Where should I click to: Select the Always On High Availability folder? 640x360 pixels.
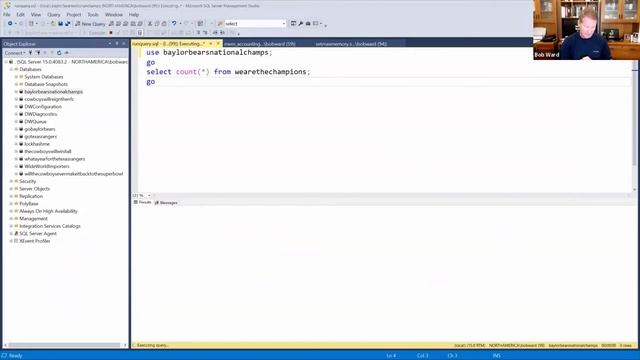[48, 211]
